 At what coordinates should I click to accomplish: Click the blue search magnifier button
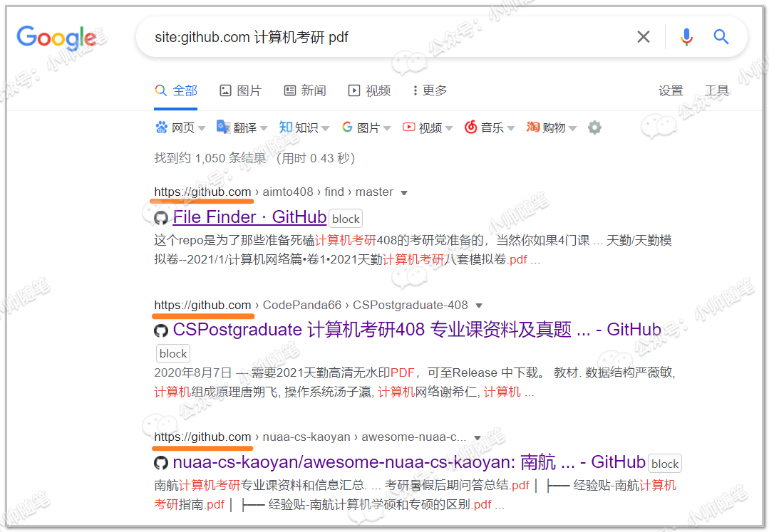pyautogui.click(x=721, y=37)
